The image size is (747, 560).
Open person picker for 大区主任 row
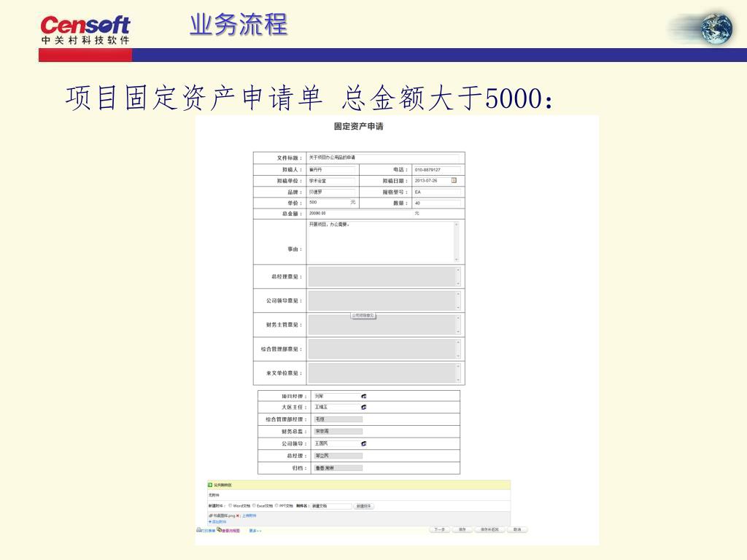364,407
